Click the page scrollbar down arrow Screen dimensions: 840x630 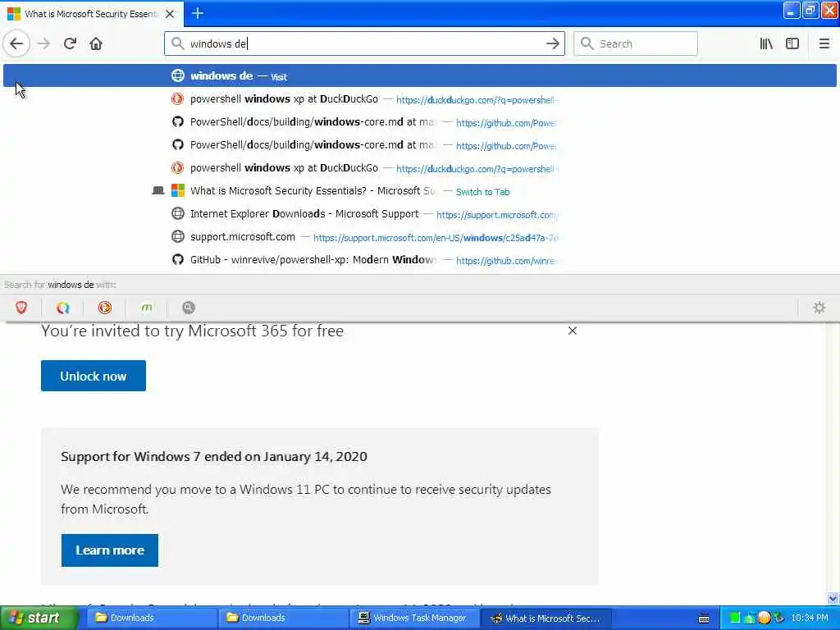833,598
